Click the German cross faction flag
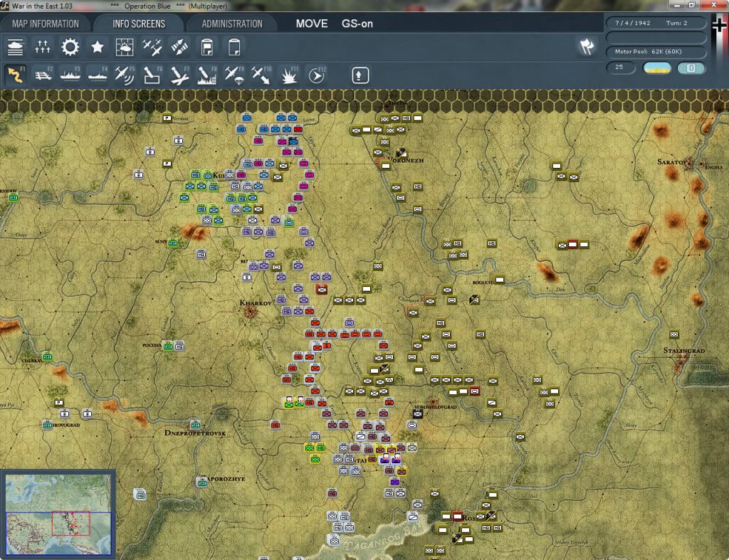The image size is (729, 560). point(719,24)
